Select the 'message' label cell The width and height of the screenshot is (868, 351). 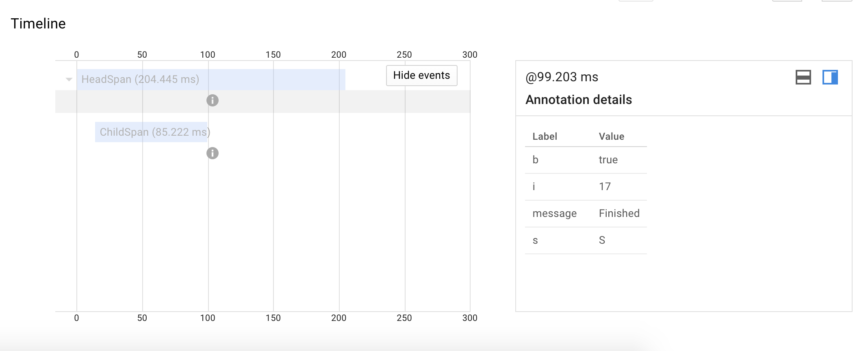coord(554,214)
